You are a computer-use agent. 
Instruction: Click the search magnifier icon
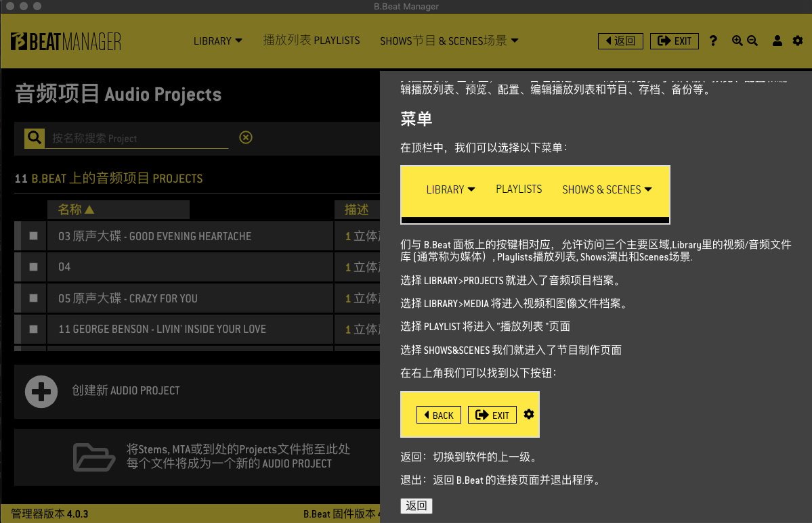tap(34, 138)
